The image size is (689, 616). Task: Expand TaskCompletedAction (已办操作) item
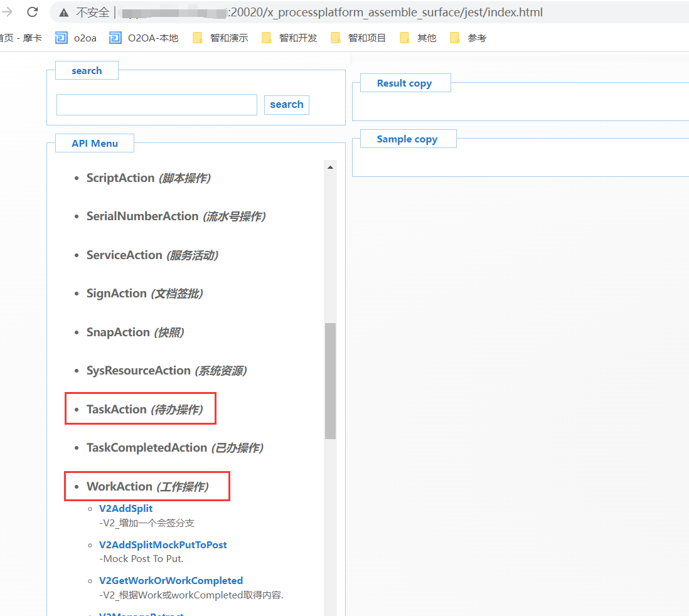175,447
